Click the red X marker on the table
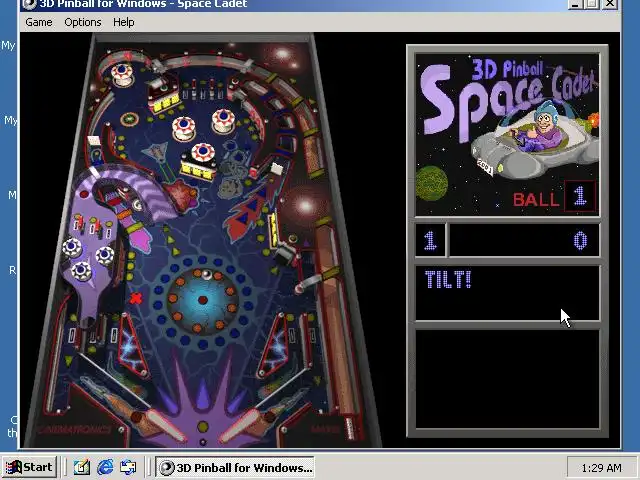This screenshot has width=640, height=480. (136, 298)
